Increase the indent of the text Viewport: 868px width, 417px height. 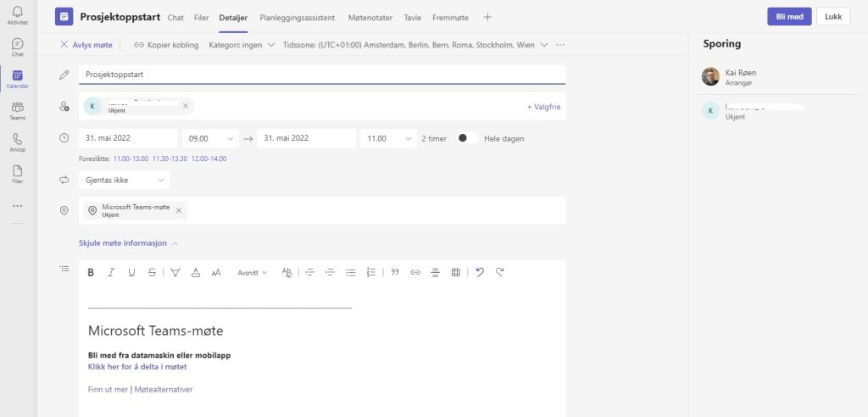click(331, 272)
